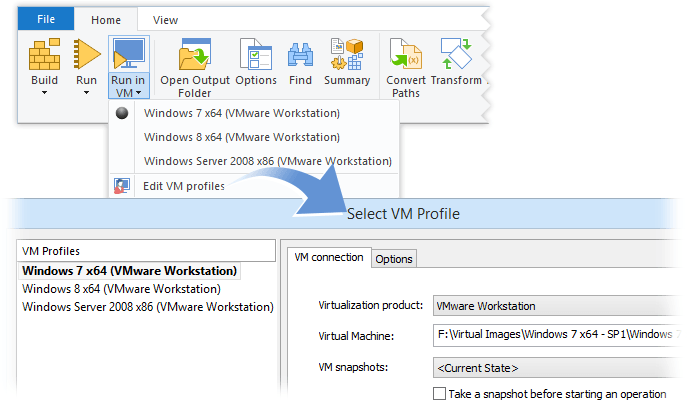Image resolution: width=687 pixels, height=400 pixels.
Task: Switch to the View ribbon tab
Action: tap(166, 20)
